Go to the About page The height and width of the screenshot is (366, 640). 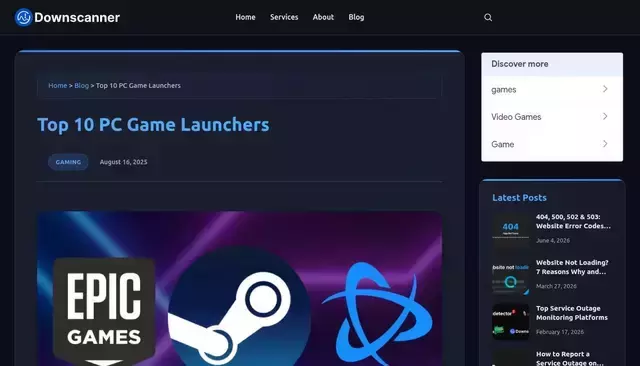pyautogui.click(x=323, y=17)
